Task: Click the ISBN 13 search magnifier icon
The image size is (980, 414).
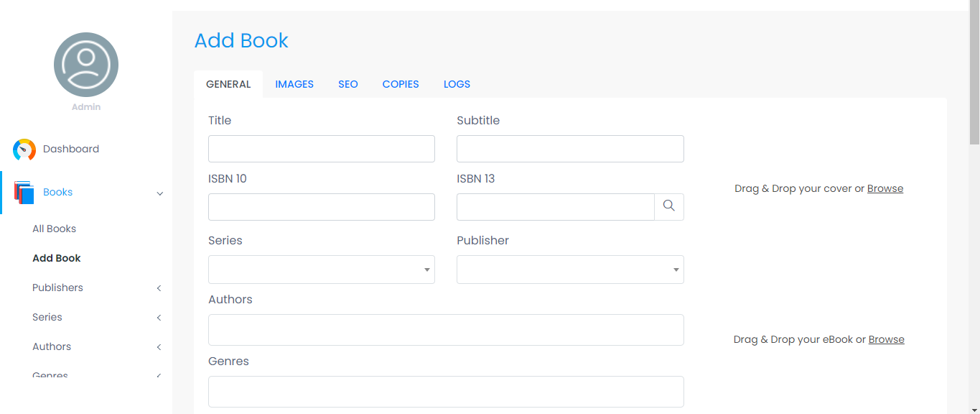Action: point(668,206)
